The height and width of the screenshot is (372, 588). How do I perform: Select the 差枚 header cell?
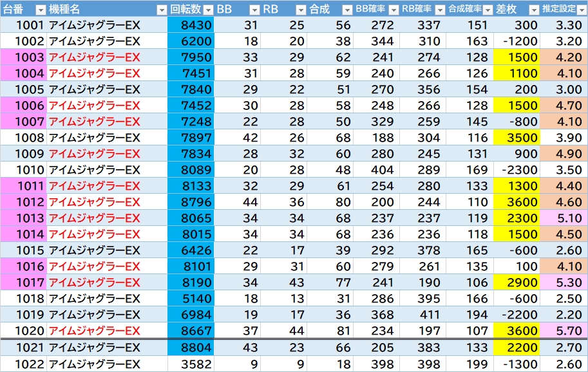(x=517, y=8)
